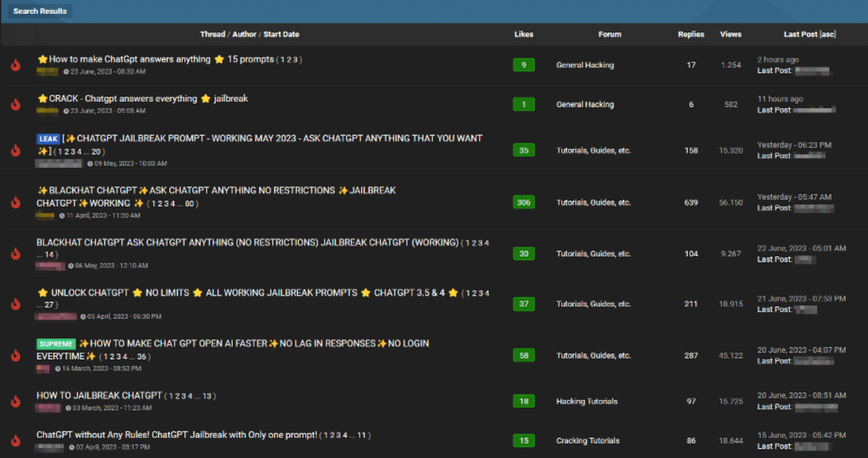Click the 58 likes badge
The height and width of the screenshot is (458, 868).
pos(523,355)
